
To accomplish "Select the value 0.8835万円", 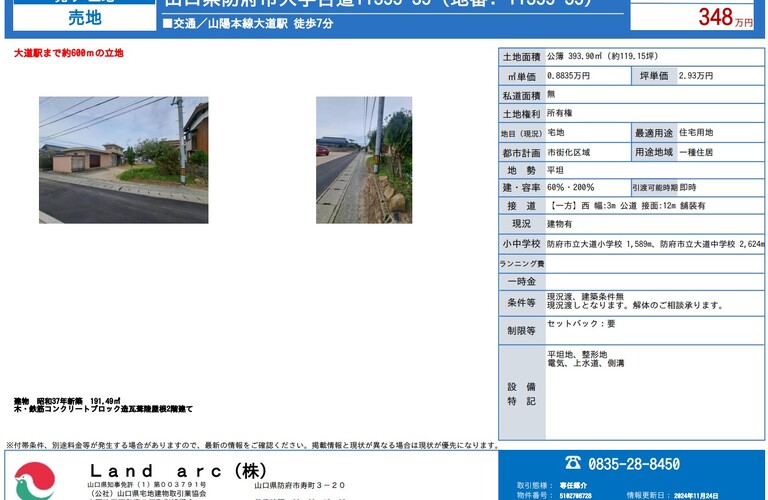I will tap(568, 76).
